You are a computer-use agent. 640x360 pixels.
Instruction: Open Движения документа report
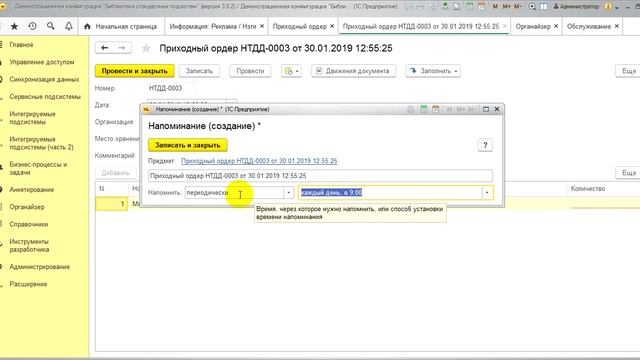353,71
